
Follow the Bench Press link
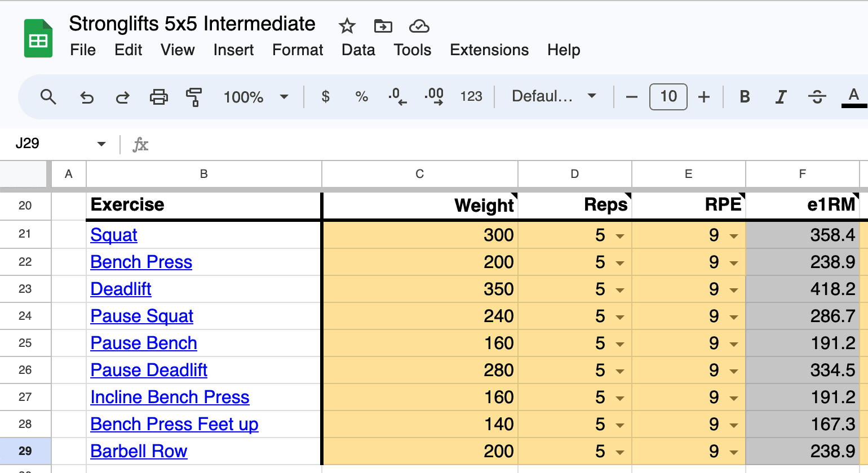(x=141, y=262)
